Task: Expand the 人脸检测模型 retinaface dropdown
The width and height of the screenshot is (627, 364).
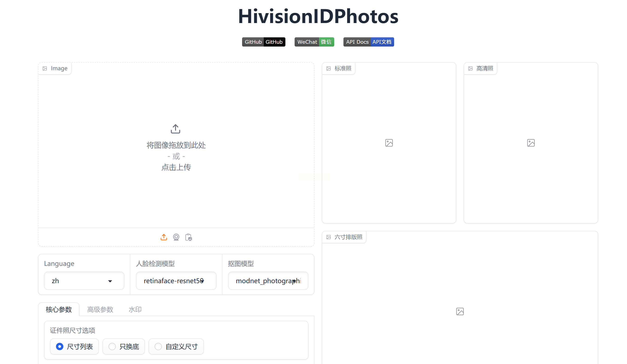Action: point(176,281)
